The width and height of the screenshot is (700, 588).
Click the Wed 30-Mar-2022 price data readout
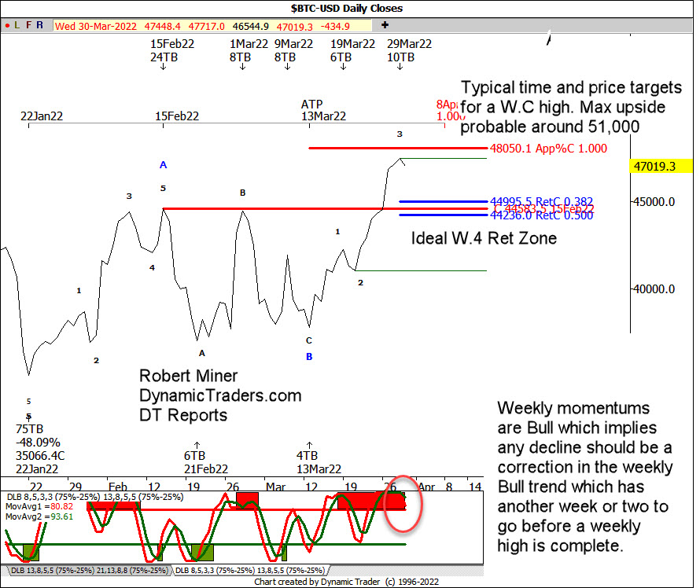click(x=212, y=26)
